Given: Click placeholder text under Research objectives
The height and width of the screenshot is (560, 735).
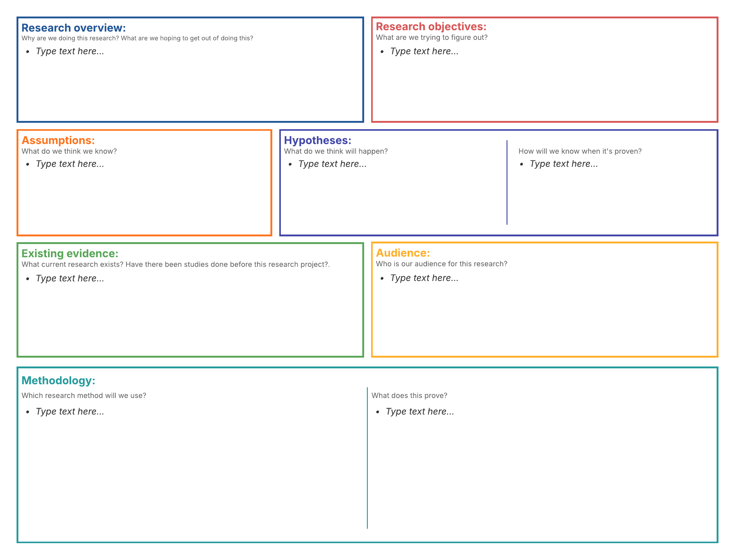Looking at the screenshot, I should coord(424,51).
